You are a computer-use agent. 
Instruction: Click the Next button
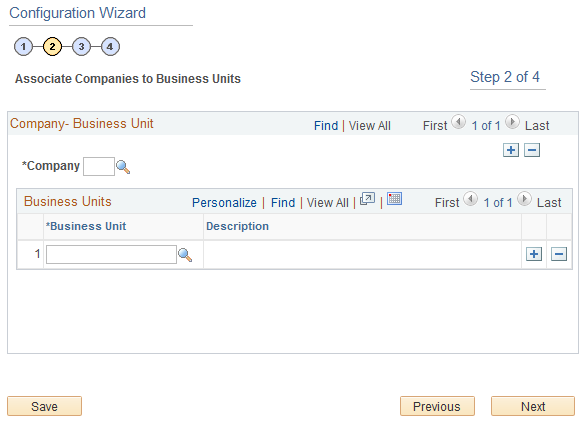point(533,406)
